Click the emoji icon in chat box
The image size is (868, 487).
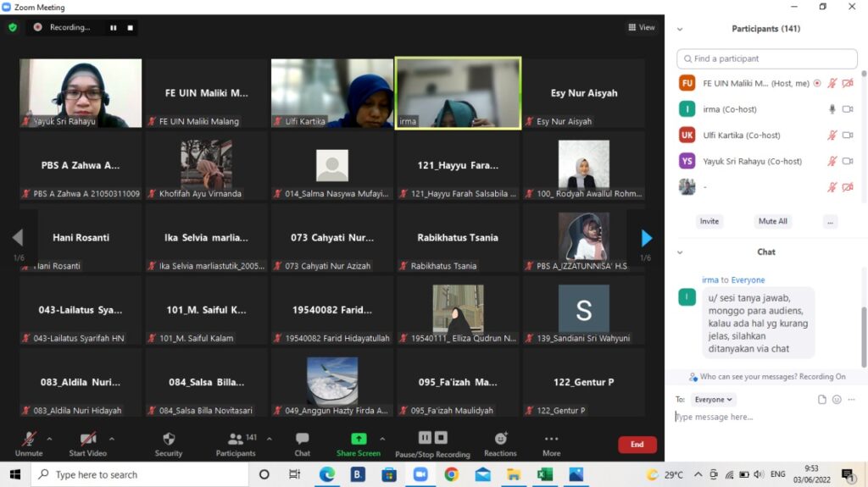point(837,400)
